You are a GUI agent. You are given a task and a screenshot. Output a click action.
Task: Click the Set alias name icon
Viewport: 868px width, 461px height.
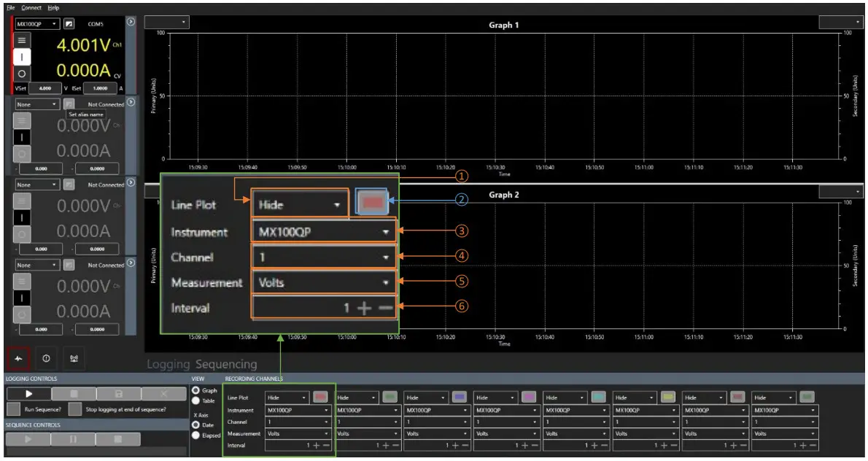(x=69, y=104)
